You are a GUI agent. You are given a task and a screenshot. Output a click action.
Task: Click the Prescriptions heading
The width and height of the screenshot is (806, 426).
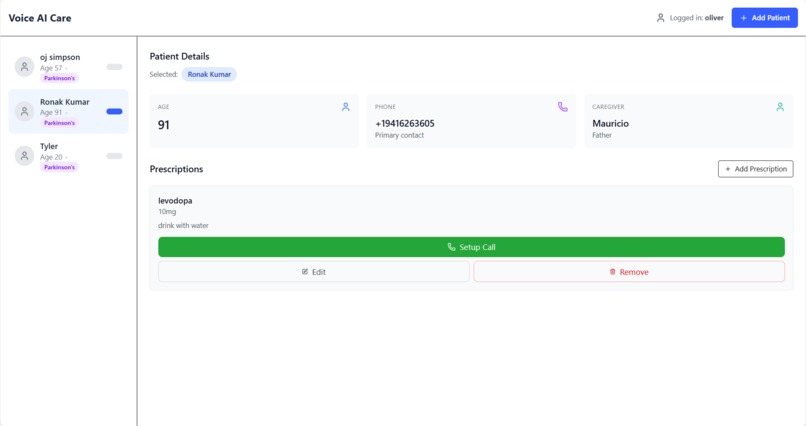pos(176,169)
